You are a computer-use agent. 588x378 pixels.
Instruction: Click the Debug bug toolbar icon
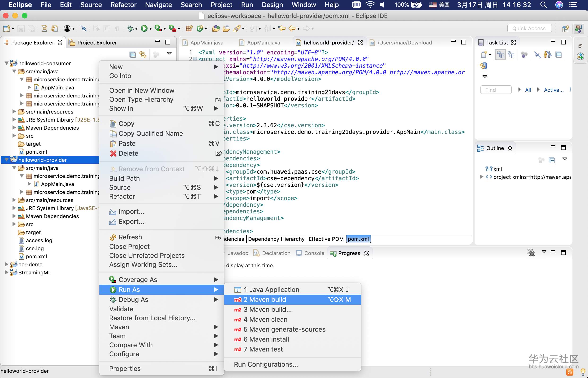(x=130, y=29)
